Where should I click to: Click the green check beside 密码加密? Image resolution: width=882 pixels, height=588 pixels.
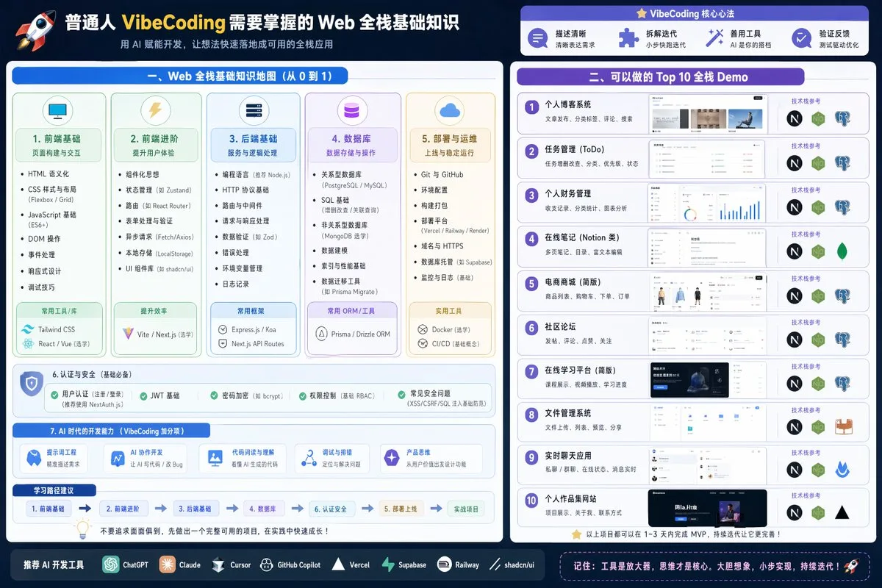(x=215, y=395)
